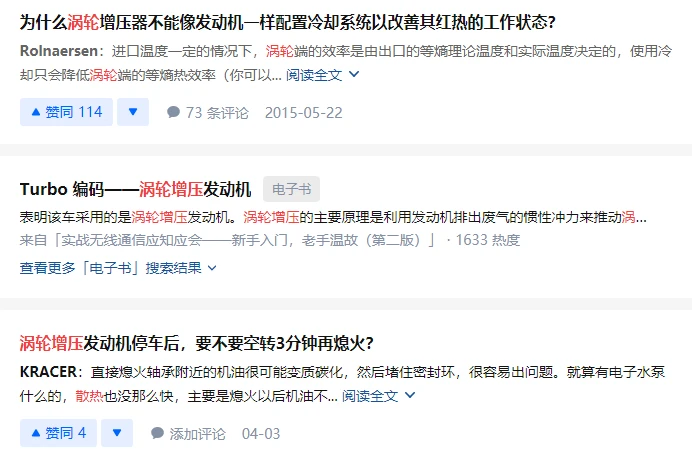Click the 电子书 tag label

(291, 189)
